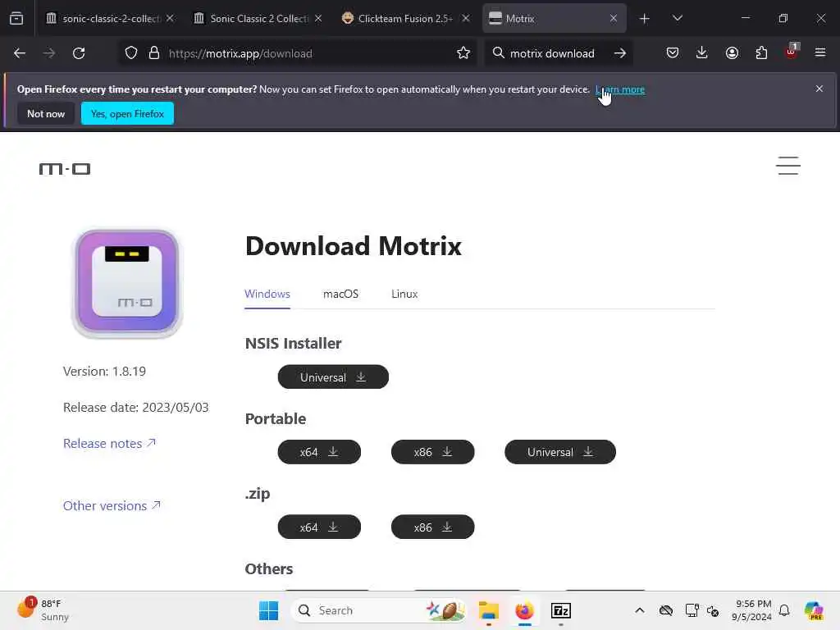The image size is (840, 630).
Task: Open the Copilot preview icon
Action: [x=814, y=610]
